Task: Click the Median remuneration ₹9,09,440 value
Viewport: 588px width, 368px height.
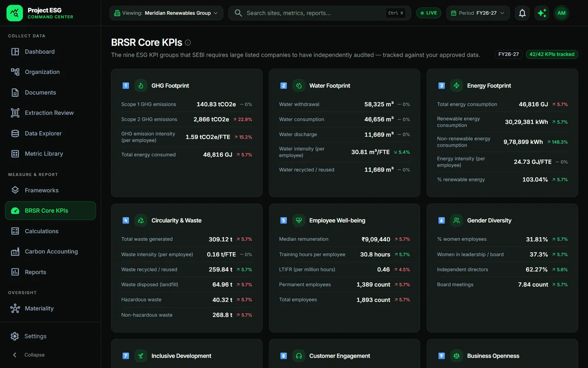Action: (376, 239)
